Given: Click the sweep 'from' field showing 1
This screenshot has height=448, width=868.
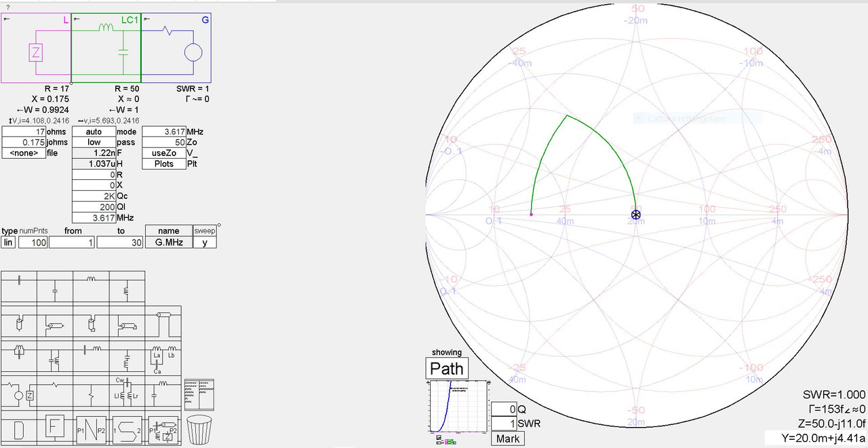Looking at the screenshot, I should [x=73, y=242].
